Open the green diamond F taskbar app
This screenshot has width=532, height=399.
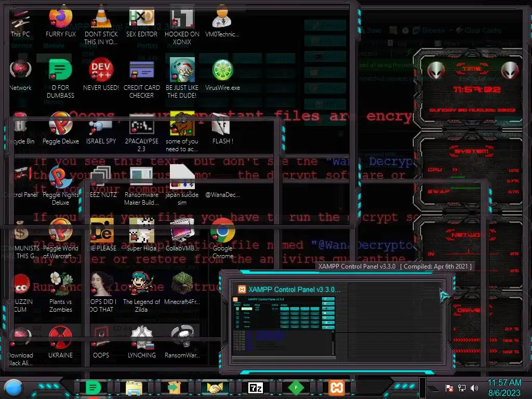pos(296,388)
